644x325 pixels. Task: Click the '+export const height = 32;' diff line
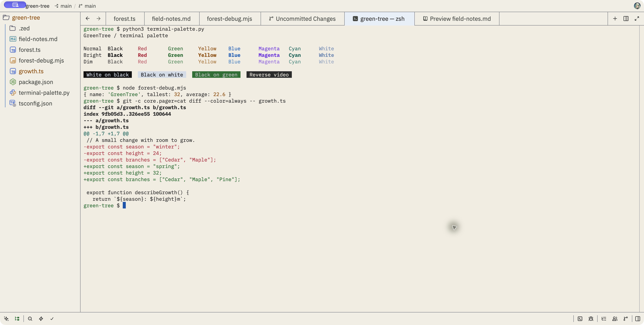click(x=122, y=173)
